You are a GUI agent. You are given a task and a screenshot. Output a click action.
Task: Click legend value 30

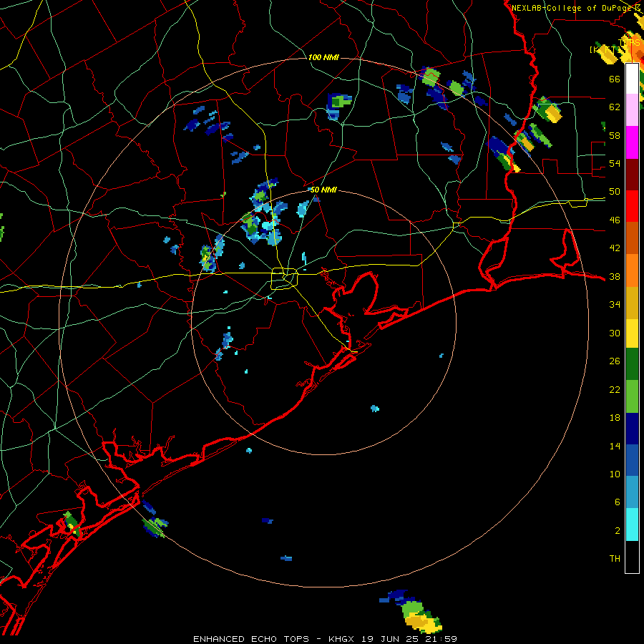pos(615,333)
